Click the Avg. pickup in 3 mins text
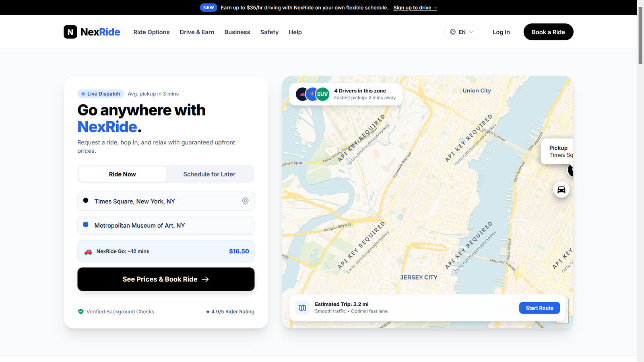 (x=153, y=94)
